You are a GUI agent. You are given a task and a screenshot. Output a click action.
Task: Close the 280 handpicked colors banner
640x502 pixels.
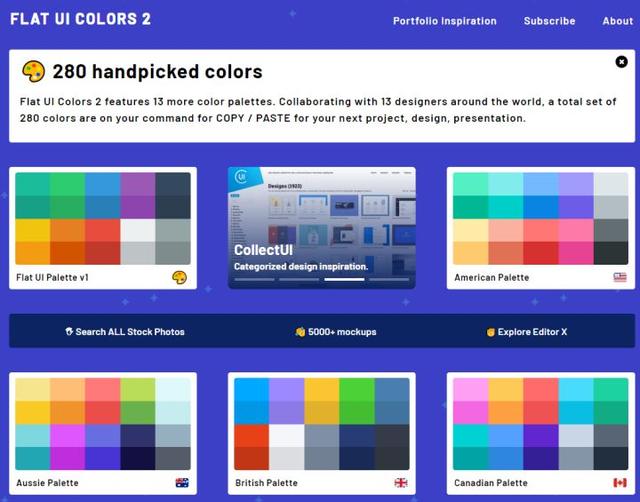[x=621, y=62]
